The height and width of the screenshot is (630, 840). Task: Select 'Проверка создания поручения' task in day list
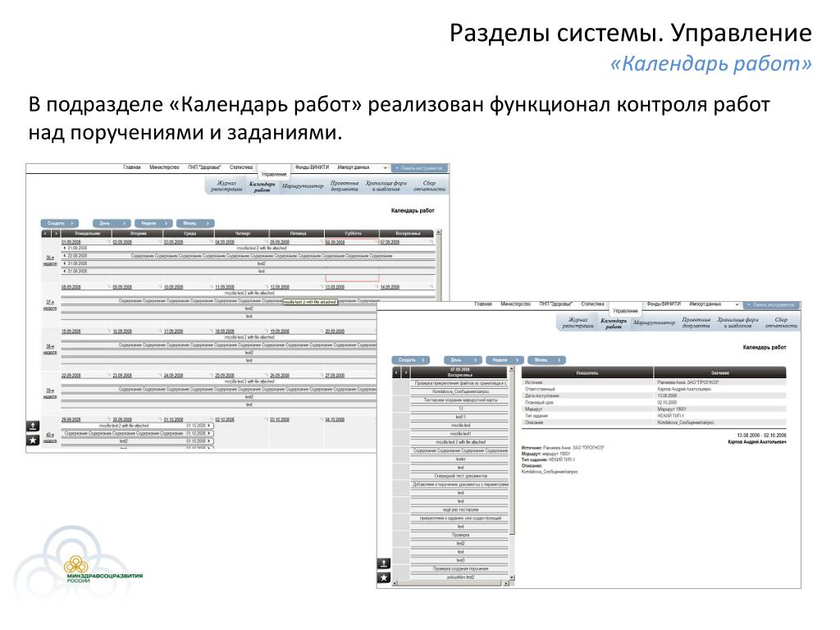(x=460, y=568)
